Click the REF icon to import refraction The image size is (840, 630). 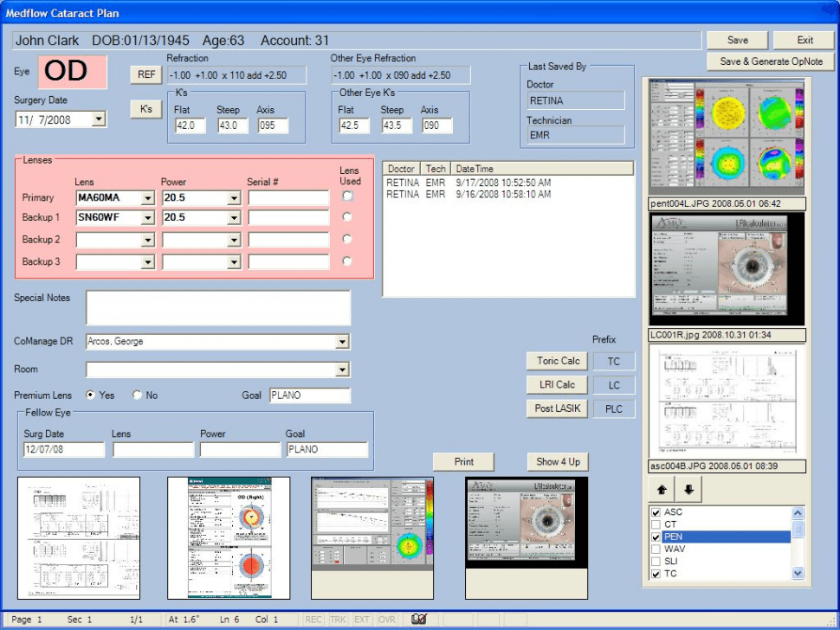pyautogui.click(x=145, y=74)
